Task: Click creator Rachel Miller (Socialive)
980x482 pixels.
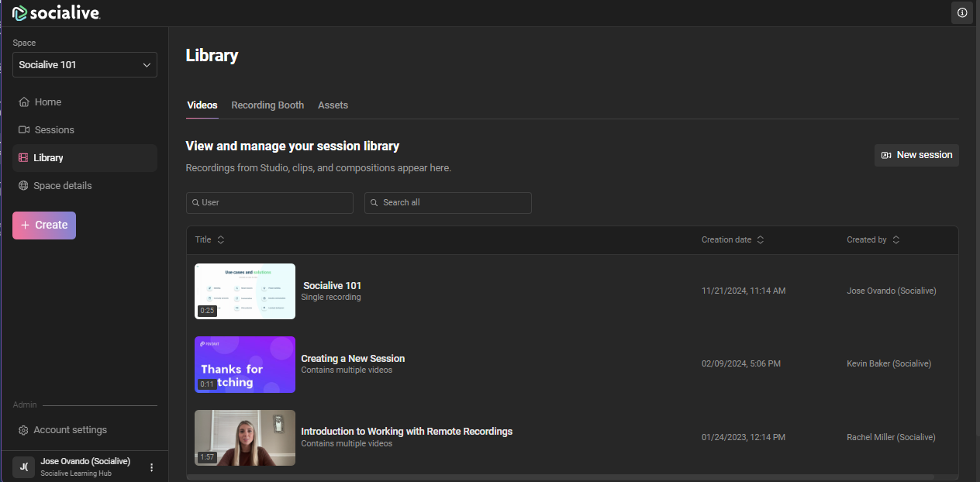Action: 892,438
